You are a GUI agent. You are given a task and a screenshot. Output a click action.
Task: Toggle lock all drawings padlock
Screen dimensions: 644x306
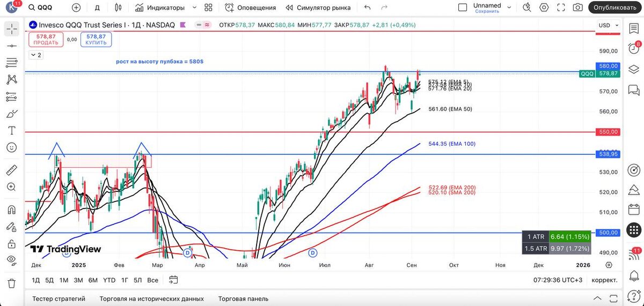[11, 243]
